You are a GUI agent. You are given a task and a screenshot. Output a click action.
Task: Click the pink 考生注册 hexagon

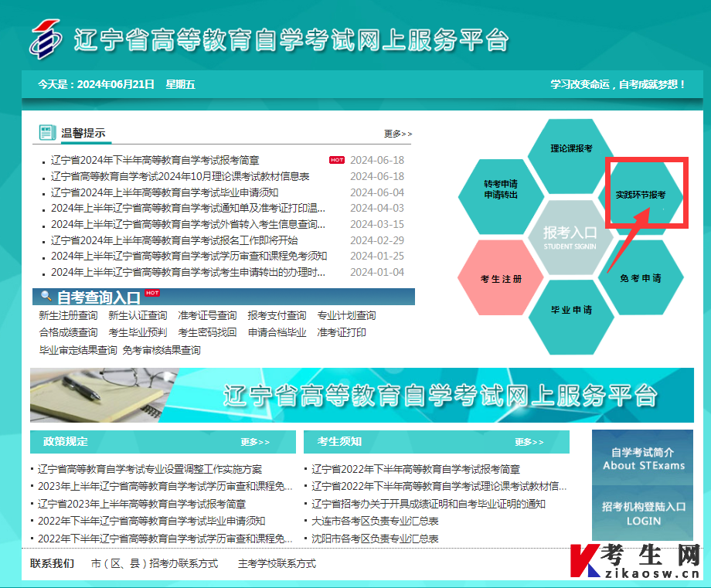(x=501, y=278)
